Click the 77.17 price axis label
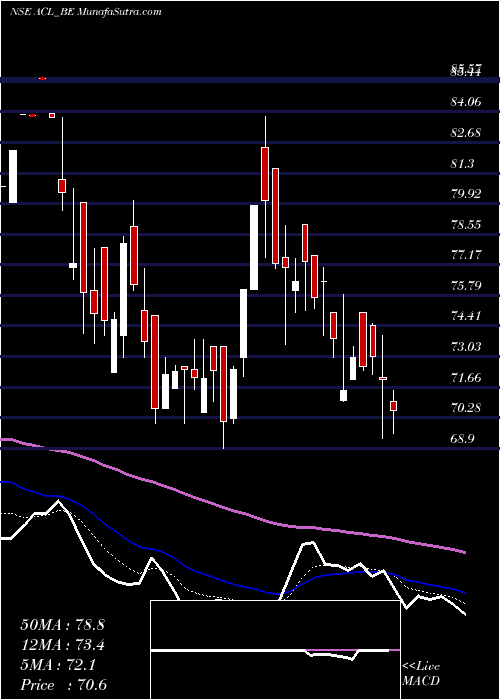Image resolution: width=500 pixels, height=700 pixels. (467, 255)
